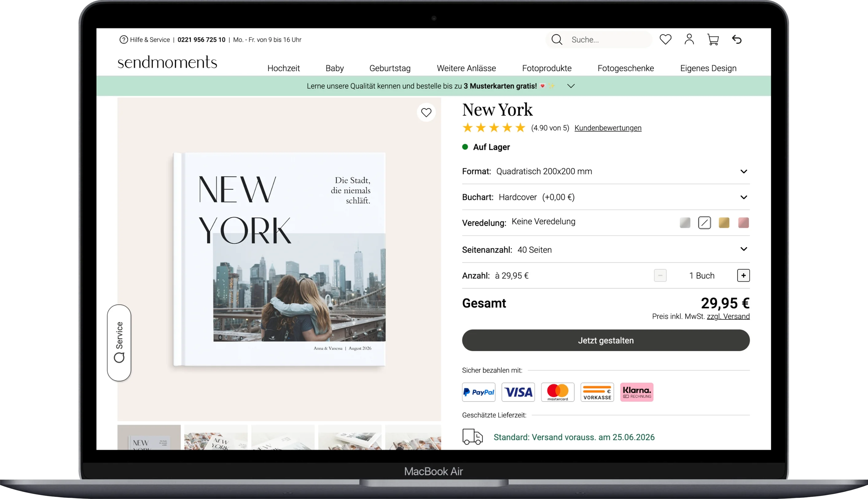Open the Kundenbewertungen link
This screenshot has width=868, height=499.
608,128
